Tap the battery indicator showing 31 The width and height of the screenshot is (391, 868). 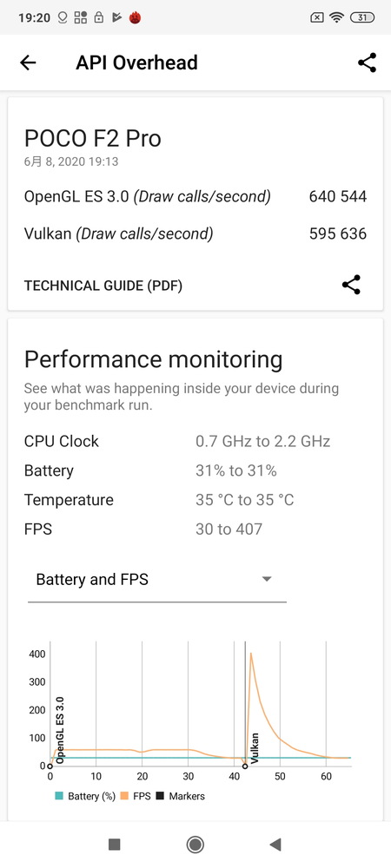pyautogui.click(x=361, y=17)
